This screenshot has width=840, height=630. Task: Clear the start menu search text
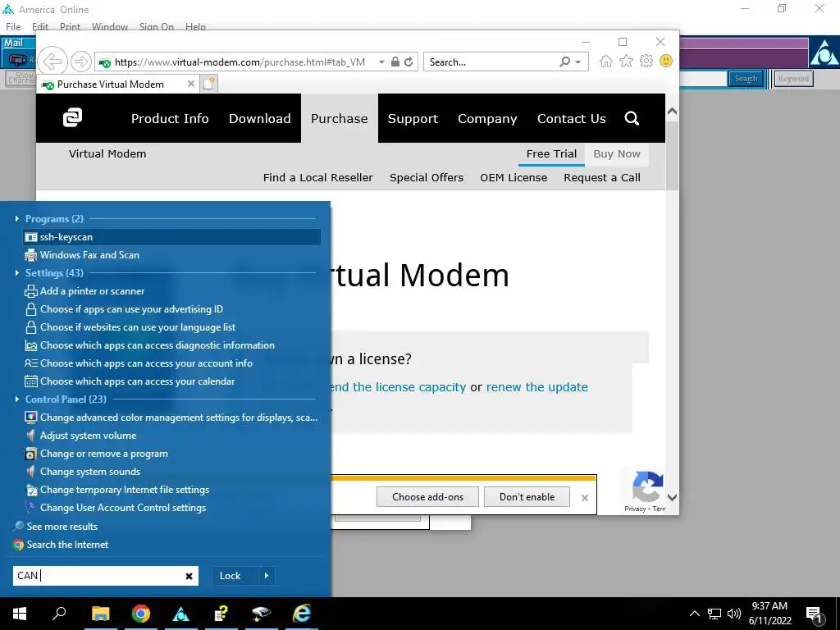pyautogui.click(x=189, y=576)
